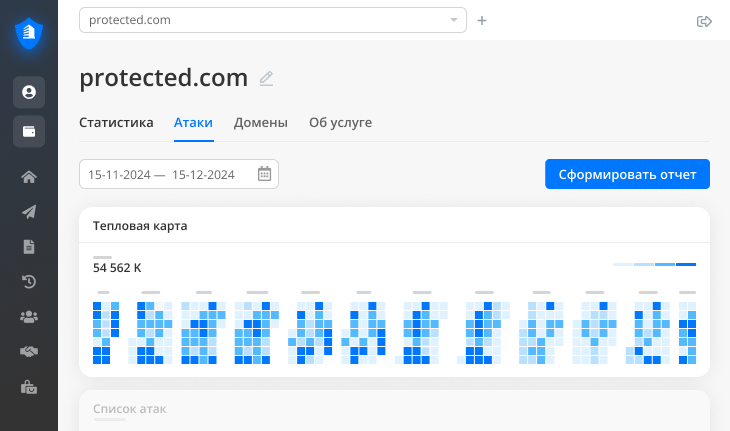Click the Сформировать отчет button

627,174
